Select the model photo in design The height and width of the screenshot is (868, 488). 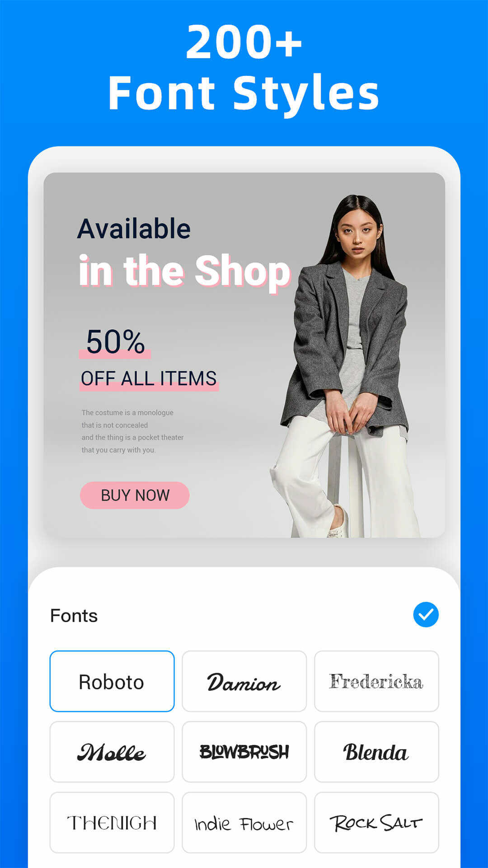346,366
